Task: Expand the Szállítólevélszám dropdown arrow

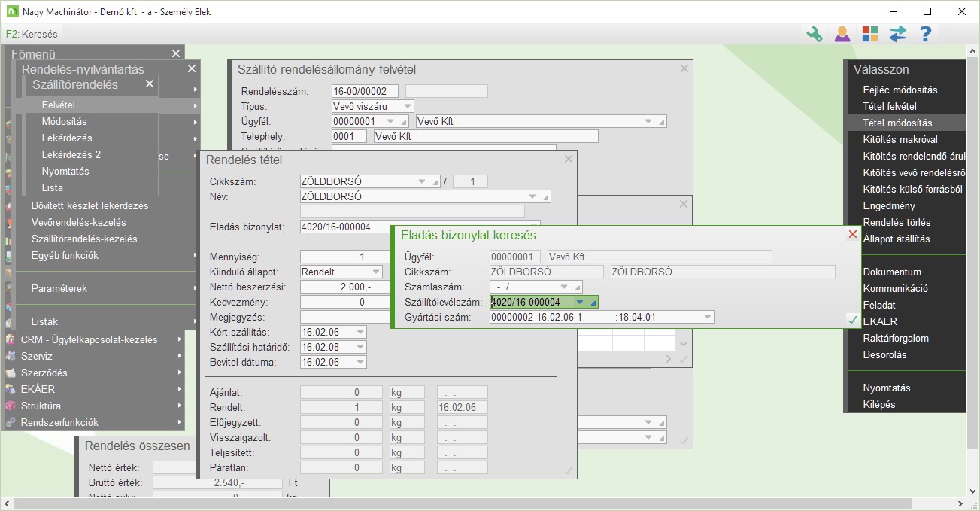Action: (x=579, y=302)
